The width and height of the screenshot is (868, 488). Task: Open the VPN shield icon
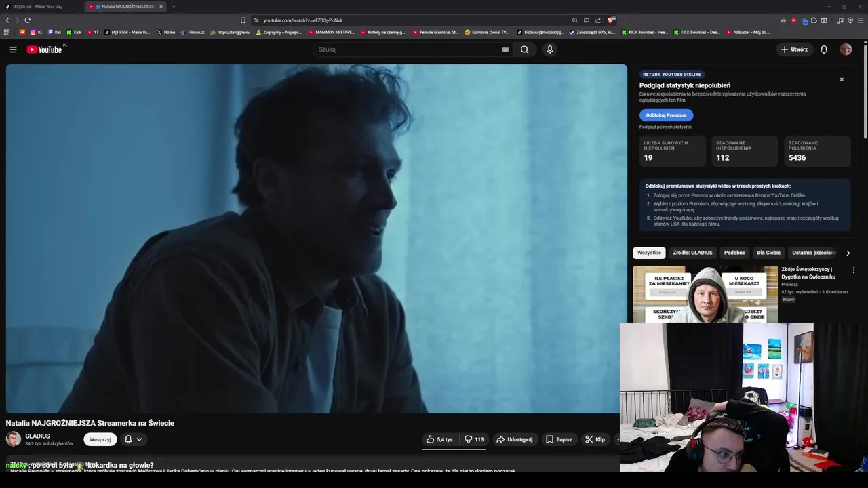point(850,20)
